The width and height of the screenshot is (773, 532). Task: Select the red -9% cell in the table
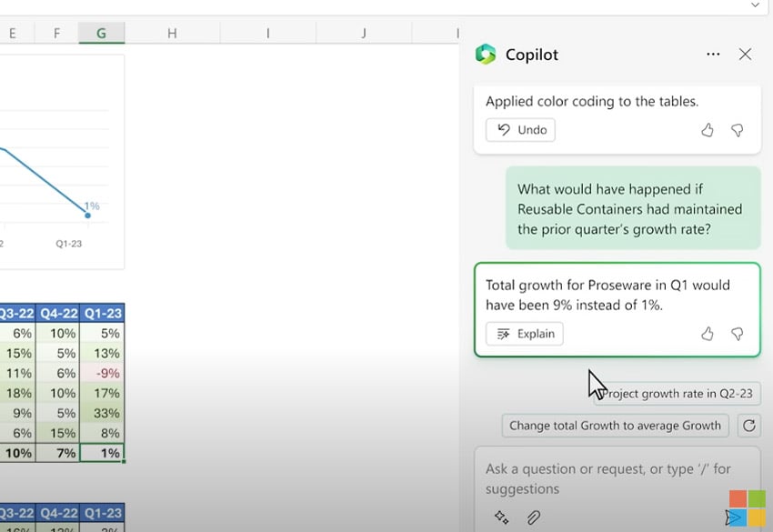(103, 373)
